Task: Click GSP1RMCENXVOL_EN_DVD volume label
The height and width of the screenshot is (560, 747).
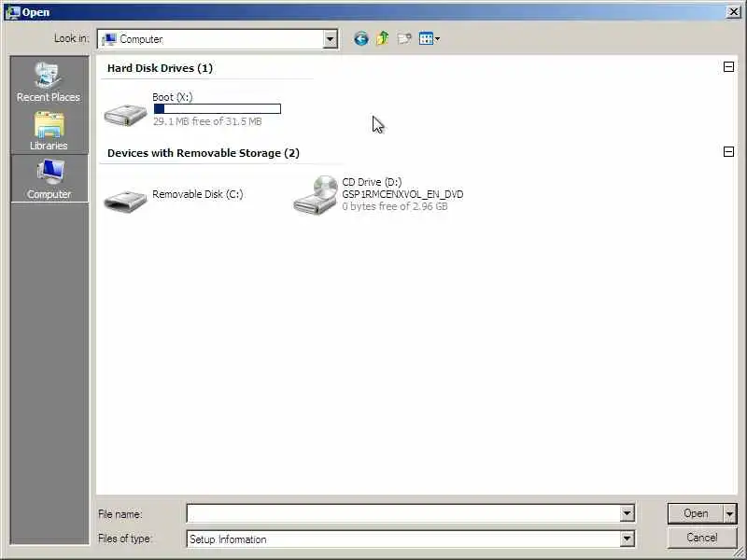Action: (x=402, y=194)
